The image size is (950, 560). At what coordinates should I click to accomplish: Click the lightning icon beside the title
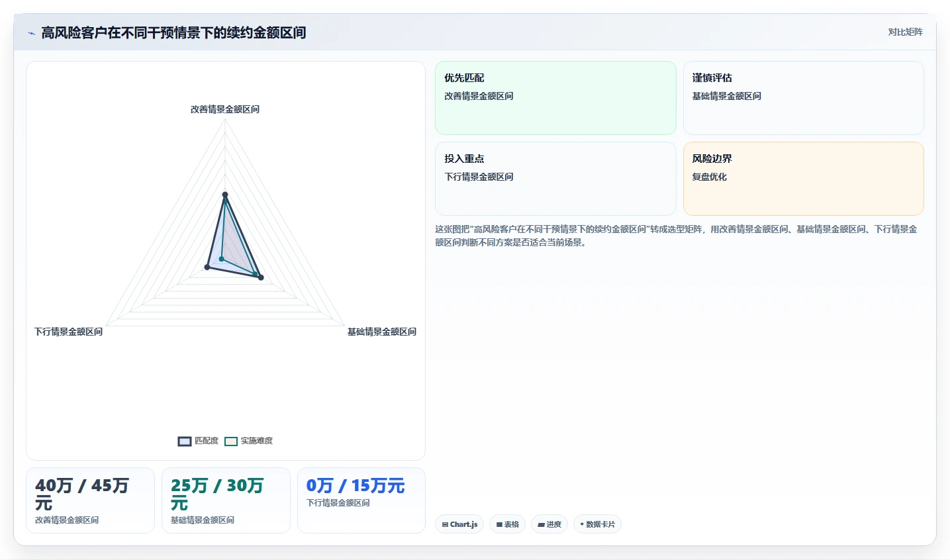click(31, 33)
